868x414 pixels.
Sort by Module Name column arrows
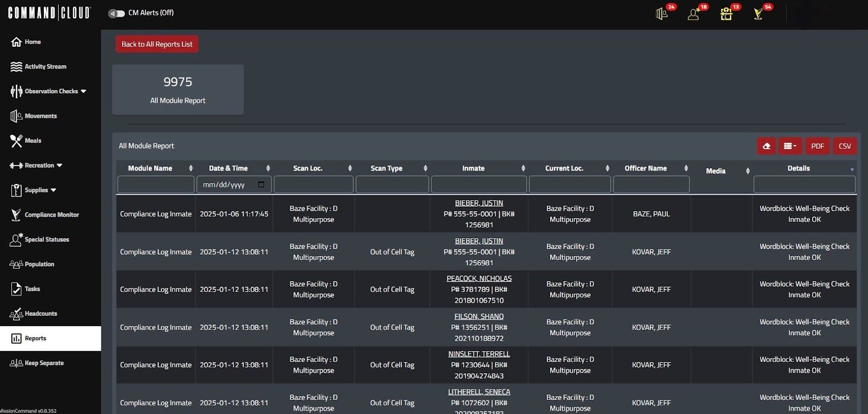191,169
